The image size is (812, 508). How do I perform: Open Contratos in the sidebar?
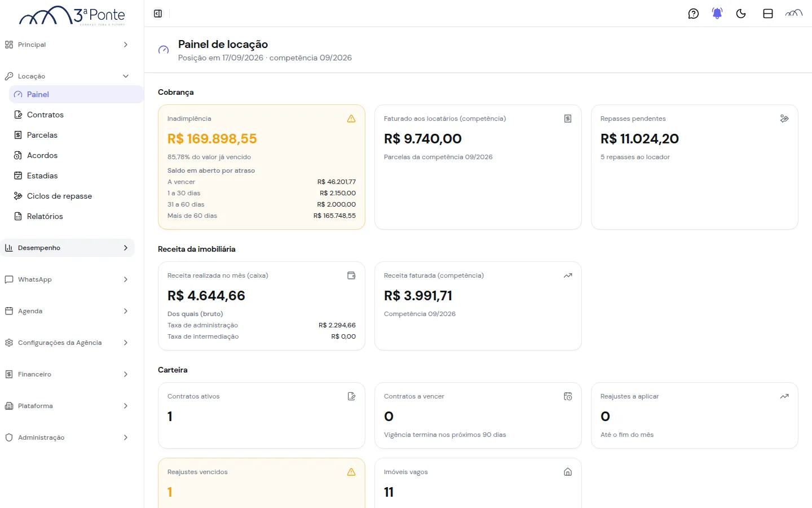click(76, 115)
